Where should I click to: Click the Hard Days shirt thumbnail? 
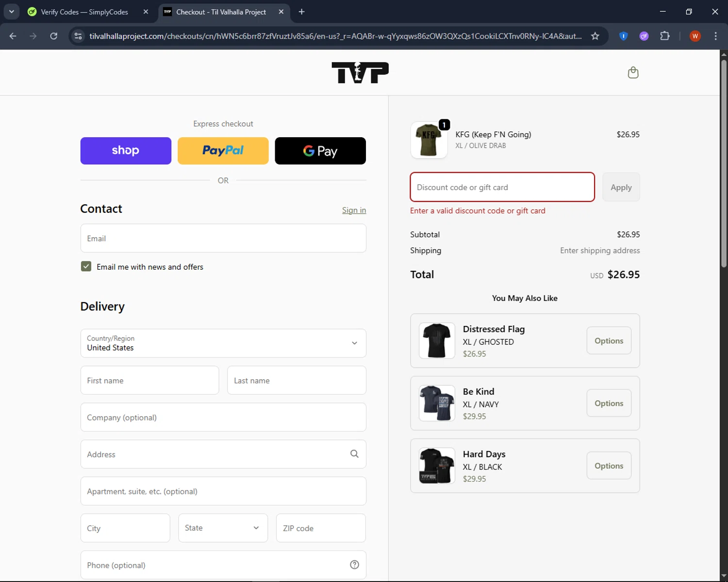[437, 466]
